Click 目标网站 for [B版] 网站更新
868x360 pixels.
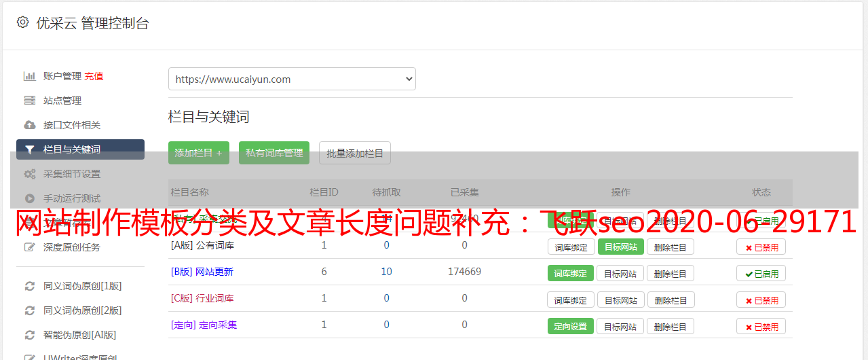tap(620, 273)
